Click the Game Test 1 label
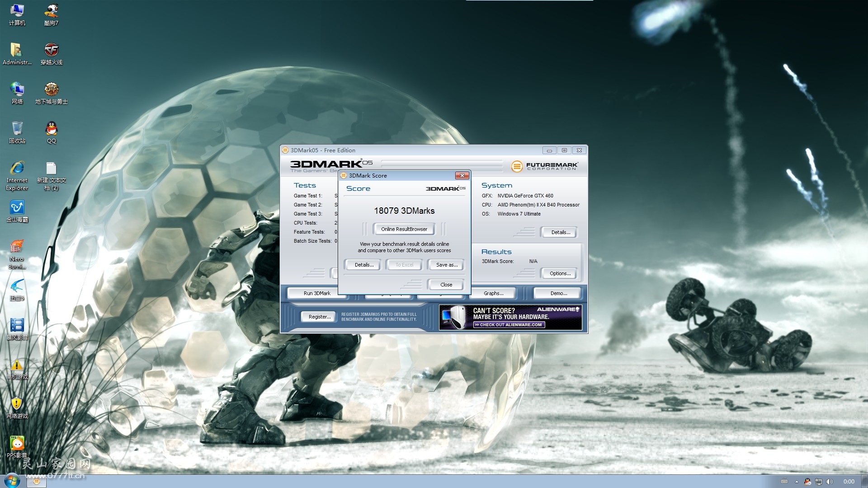This screenshot has height=488, width=868. click(x=308, y=196)
